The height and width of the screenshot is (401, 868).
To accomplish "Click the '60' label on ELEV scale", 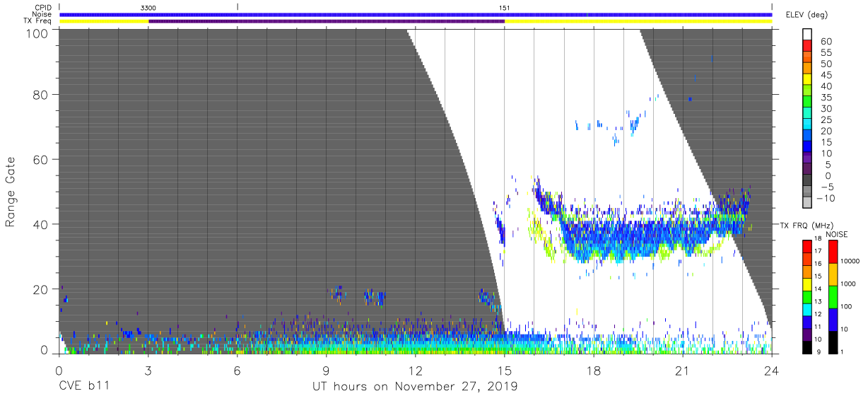I will 825,42.
